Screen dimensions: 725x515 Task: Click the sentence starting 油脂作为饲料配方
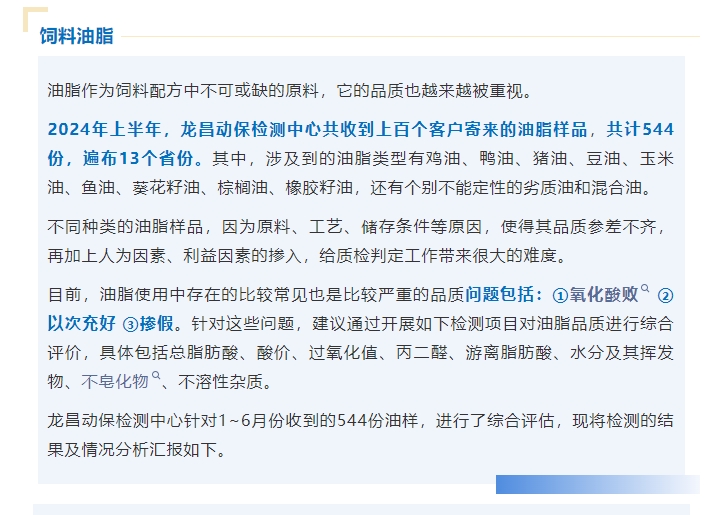pyautogui.click(x=290, y=91)
